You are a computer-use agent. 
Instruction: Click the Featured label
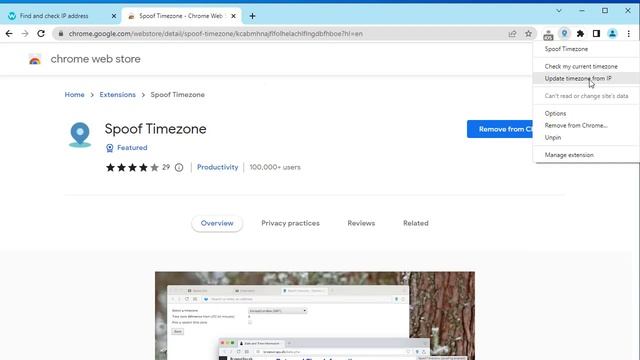pyautogui.click(x=132, y=148)
